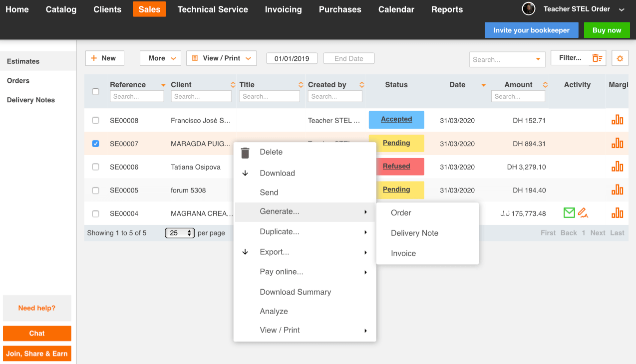Screen dimensions: 636x364
Task: Click the margin chart icon for SE00008
Action: click(x=617, y=120)
